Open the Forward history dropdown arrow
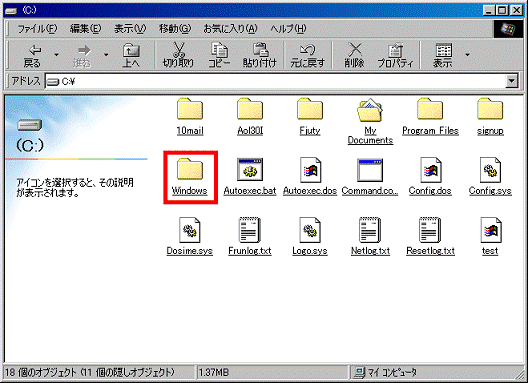The height and width of the screenshot is (383, 528). pyautogui.click(x=106, y=55)
